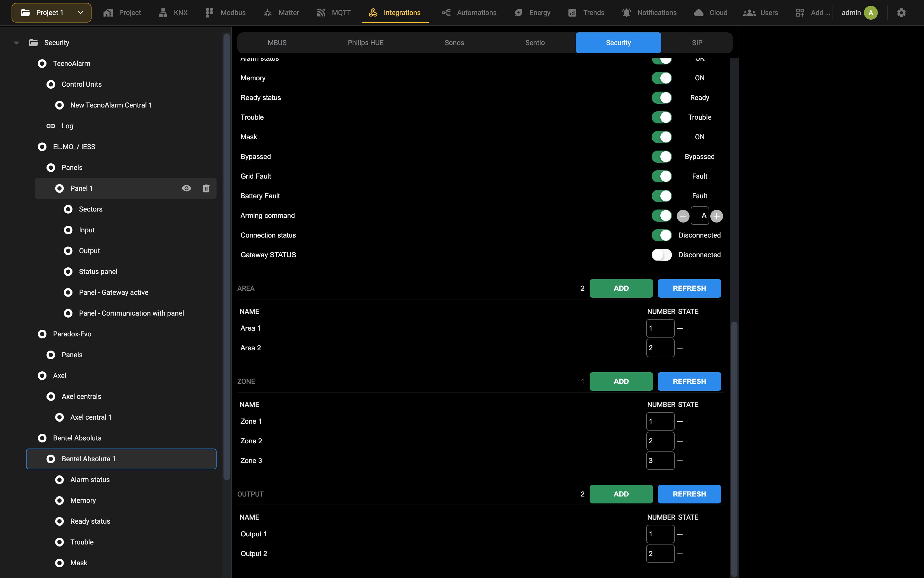This screenshot has height=578, width=924.
Task: Click the Area 1 number field
Action: coord(660,328)
